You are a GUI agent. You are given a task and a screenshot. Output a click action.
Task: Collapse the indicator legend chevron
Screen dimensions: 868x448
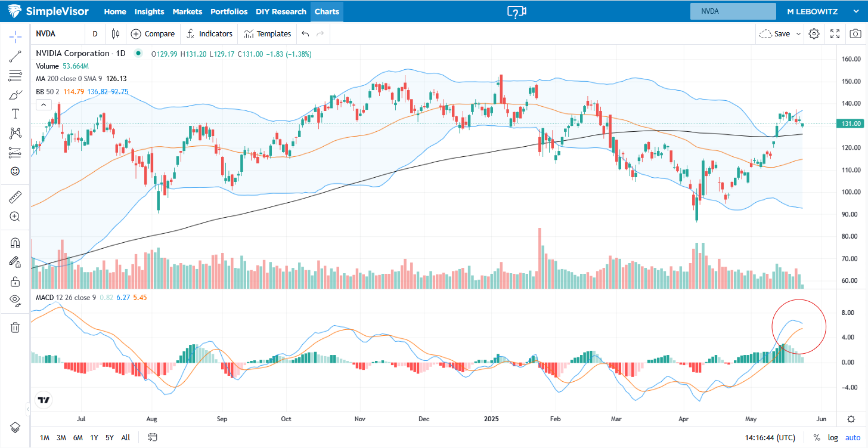point(44,105)
